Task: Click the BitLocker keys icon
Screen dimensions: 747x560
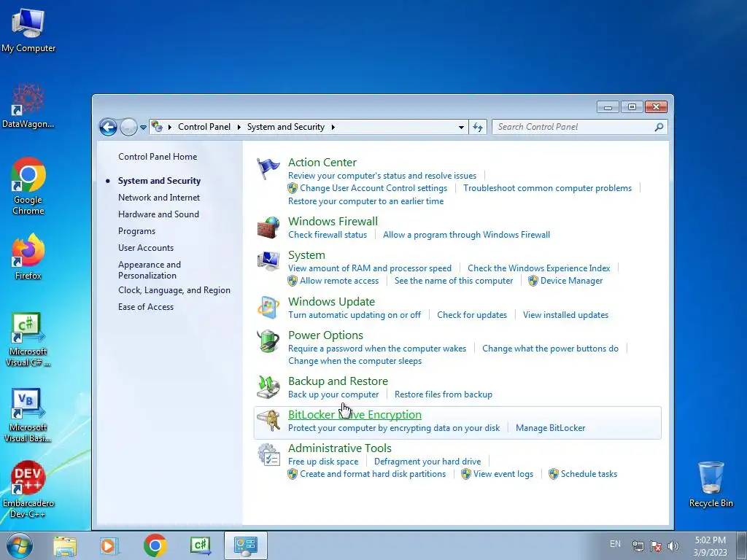Action: tap(268, 421)
